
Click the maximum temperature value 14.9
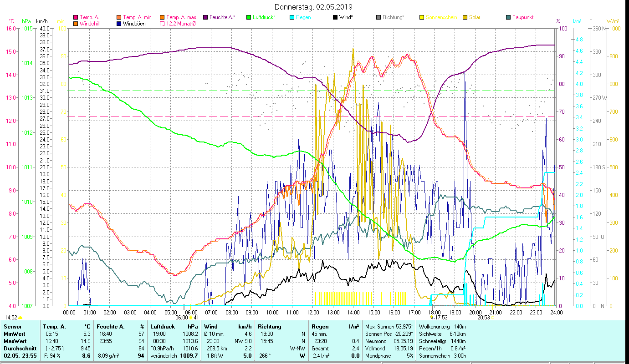click(86, 341)
